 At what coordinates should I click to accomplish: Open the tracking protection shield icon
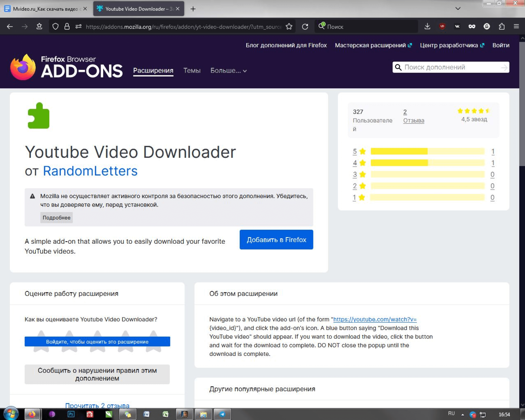point(56,27)
